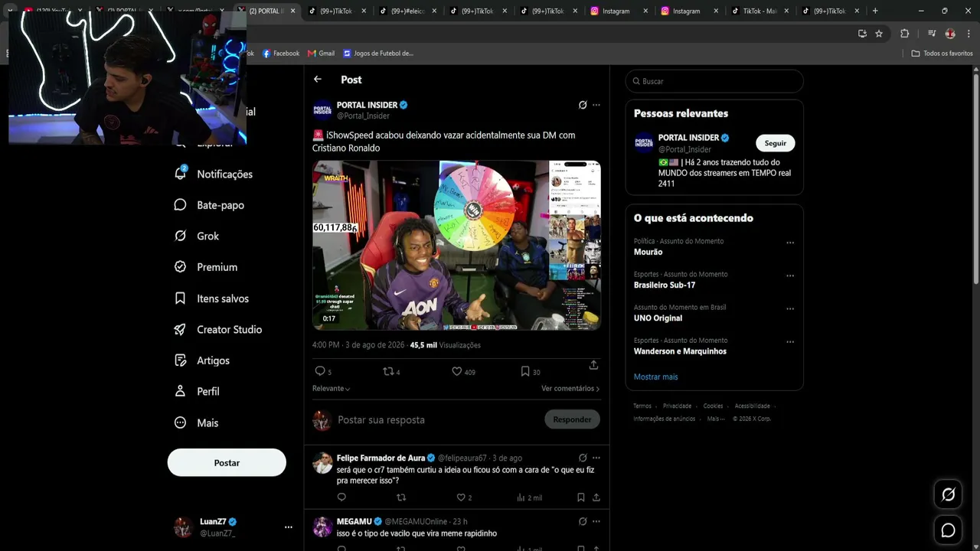Open Grok actions on MEGAMU's reply
Image resolution: width=980 pixels, height=551 pixels.
[583, 521]
